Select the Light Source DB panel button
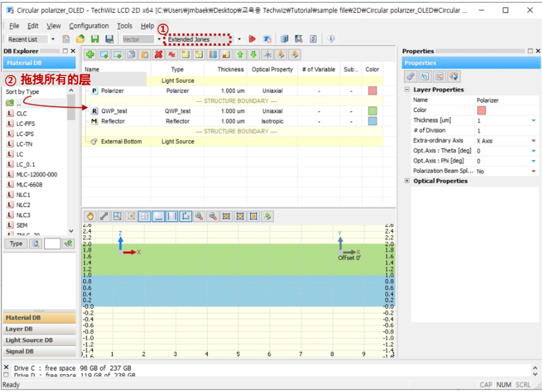Viewport: 542px width, 392px height. pos(39,340)
